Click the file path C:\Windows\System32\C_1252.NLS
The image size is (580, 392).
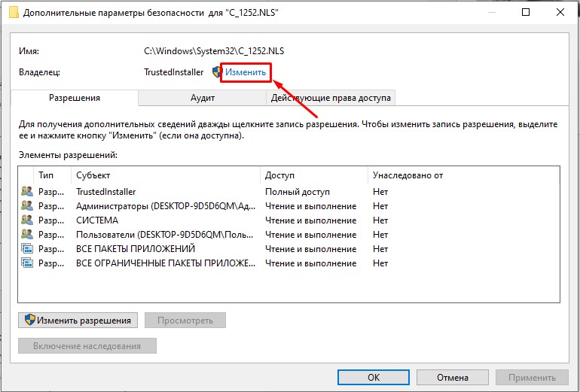(x=214, y=51)
